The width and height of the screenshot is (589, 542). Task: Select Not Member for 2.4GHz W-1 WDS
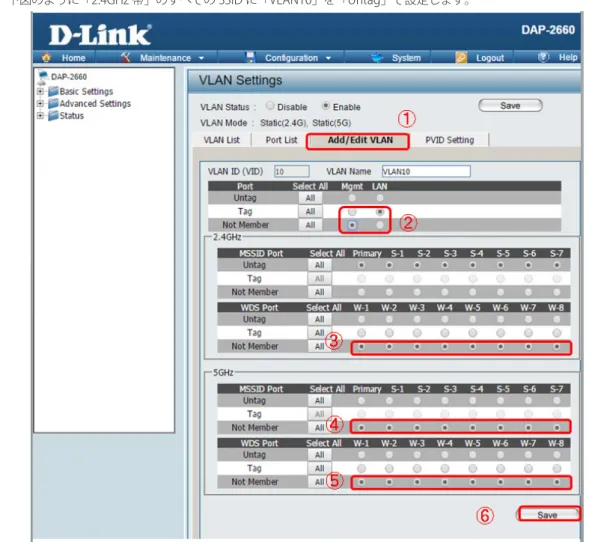tap(361, 346)
